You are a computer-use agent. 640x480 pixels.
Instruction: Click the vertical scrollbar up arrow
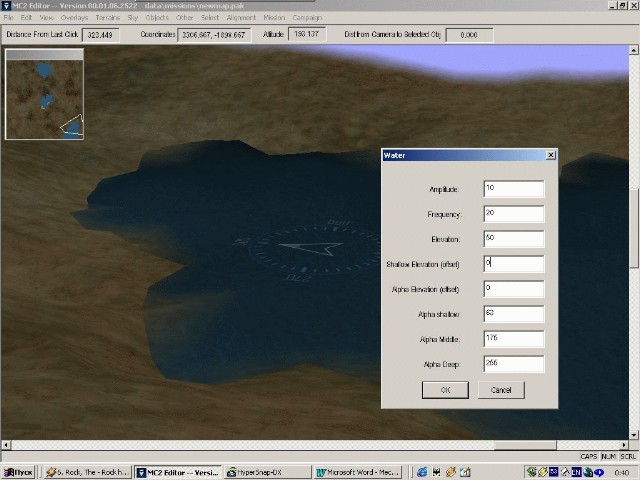click(x=633, y=50)
